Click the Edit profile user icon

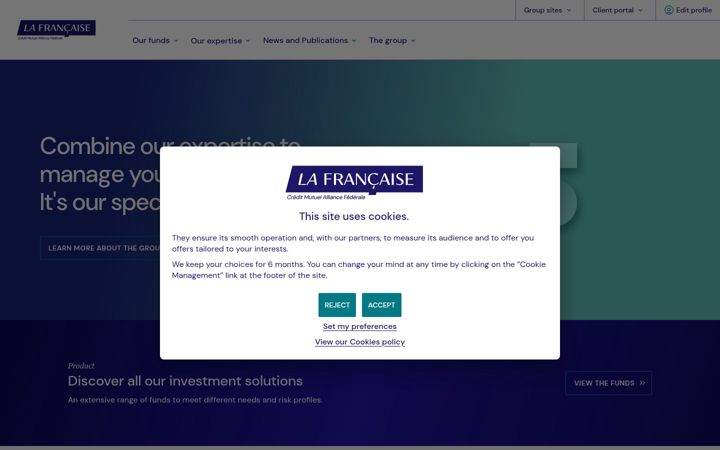point(669,10)
